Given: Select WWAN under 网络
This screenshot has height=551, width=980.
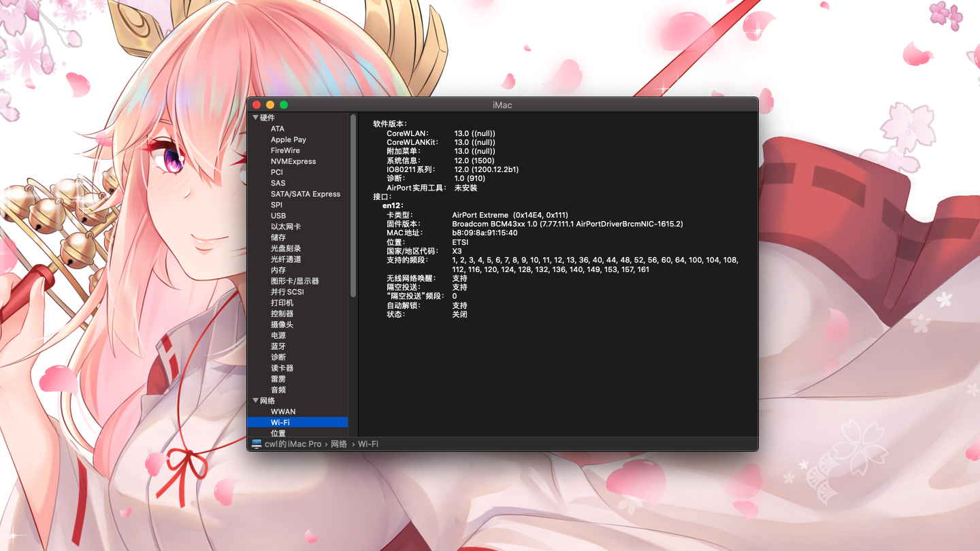Looking at the screenshot, I should (283, 412).
